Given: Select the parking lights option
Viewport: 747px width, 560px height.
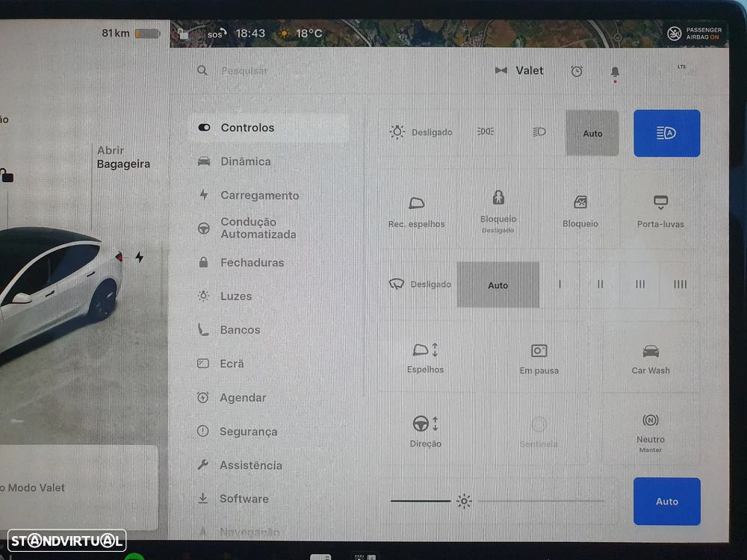Looking at the screenshot, I should [x=486, y=131].
